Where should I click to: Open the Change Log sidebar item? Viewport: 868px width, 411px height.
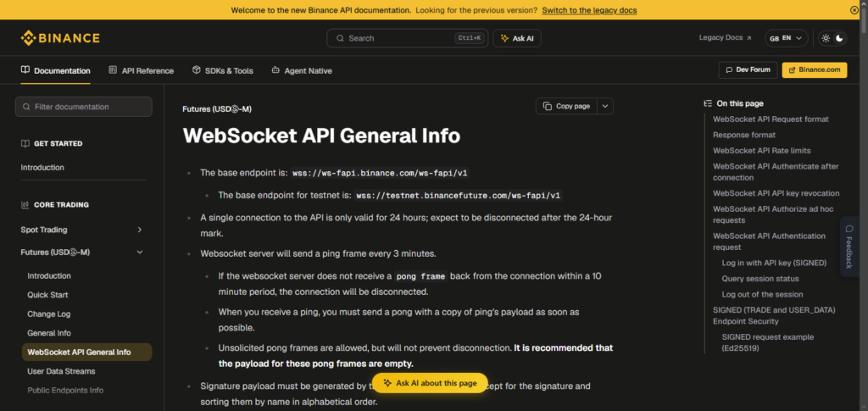coord(48,314)
